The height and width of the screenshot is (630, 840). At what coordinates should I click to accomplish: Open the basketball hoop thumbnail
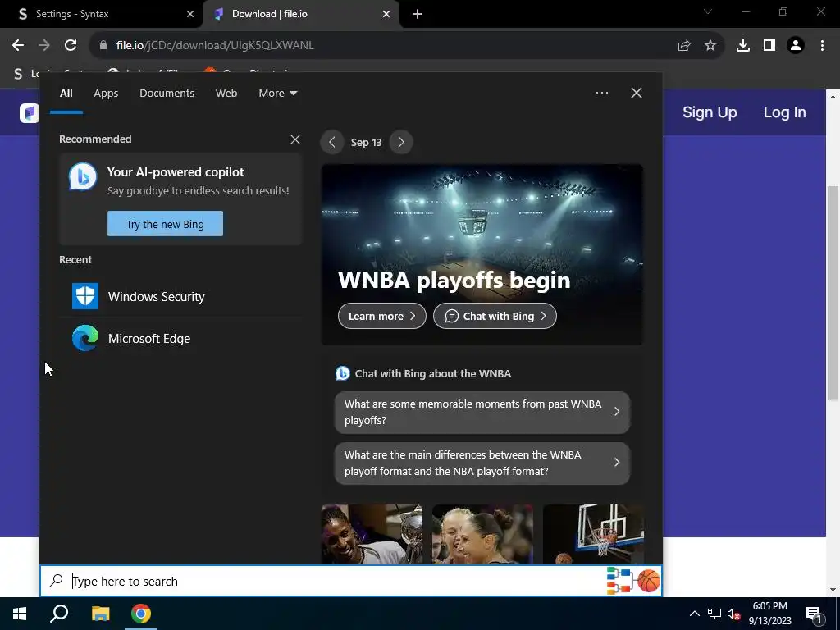[593, 534]
